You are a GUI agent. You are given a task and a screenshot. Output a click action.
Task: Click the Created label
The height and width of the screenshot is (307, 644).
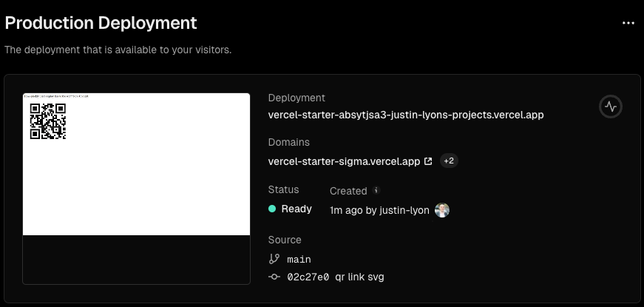tap(348, 191)
